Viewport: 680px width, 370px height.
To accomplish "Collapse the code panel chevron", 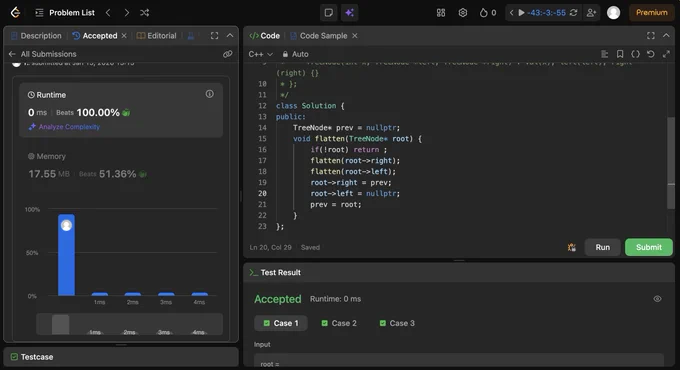I will click(666, 36).
